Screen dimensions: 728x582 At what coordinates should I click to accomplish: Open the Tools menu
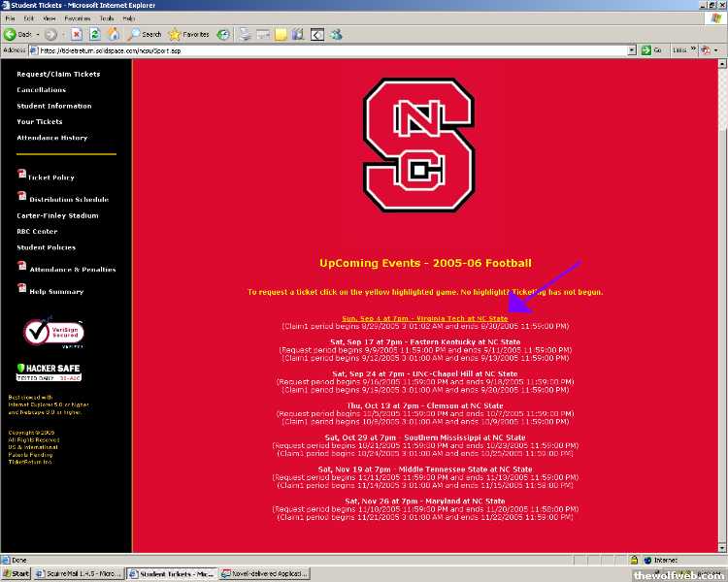click(106, 18)
